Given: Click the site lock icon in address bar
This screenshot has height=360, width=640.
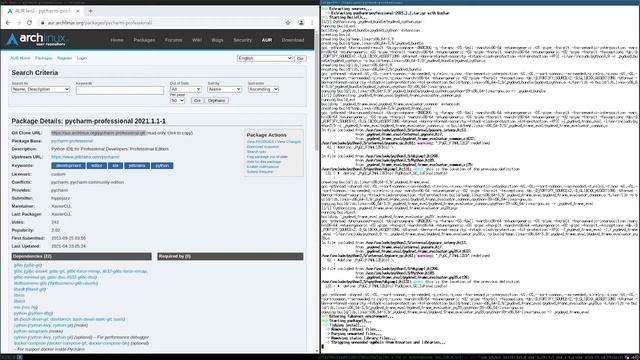Looking at the screenshot, I should (42, 23).
